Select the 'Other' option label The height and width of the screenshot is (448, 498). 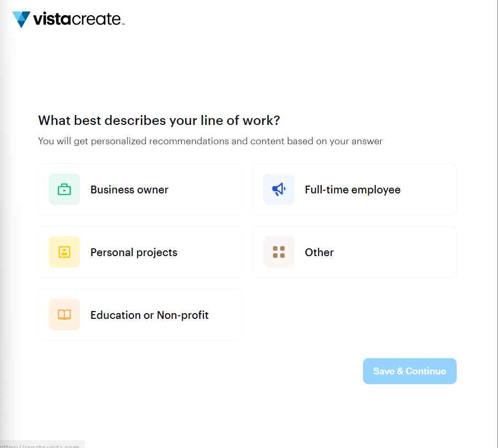[319, 252]
